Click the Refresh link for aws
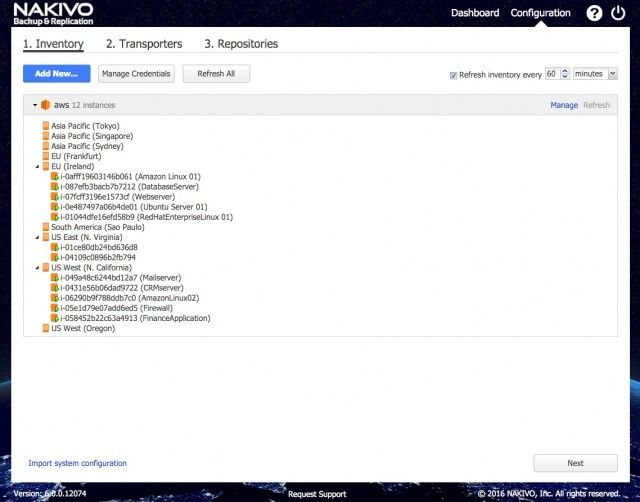 pos(596,105)
